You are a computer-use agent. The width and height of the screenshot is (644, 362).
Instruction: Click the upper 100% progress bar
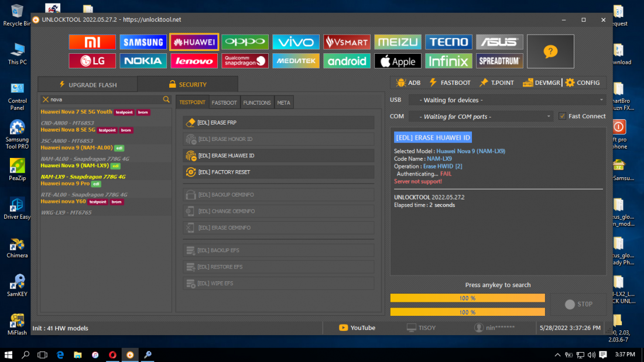[x=467, y=298]
